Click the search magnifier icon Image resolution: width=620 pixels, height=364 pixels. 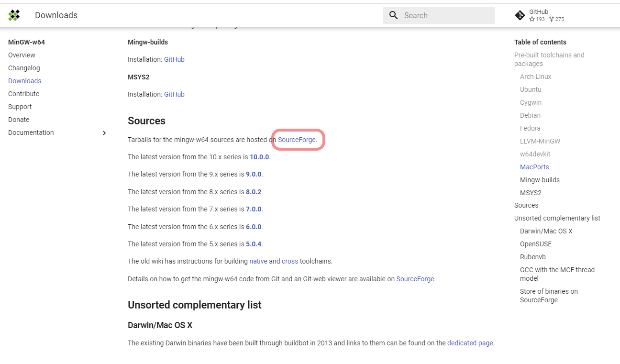394,15
